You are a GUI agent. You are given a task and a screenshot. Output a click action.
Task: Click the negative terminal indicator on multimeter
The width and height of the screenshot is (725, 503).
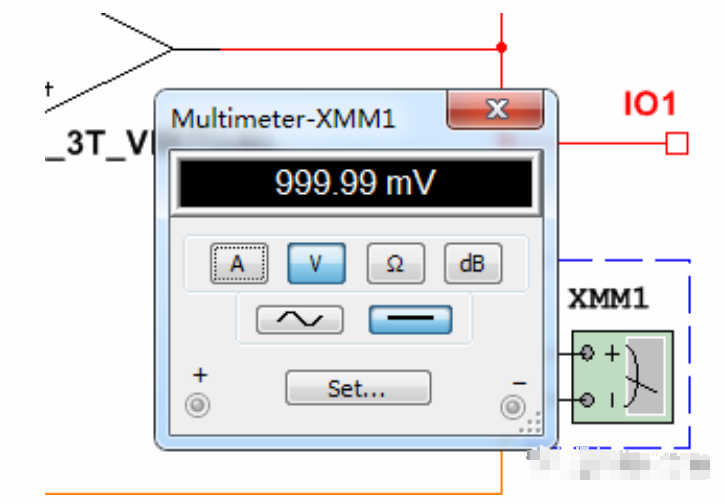tap(513, 407)
